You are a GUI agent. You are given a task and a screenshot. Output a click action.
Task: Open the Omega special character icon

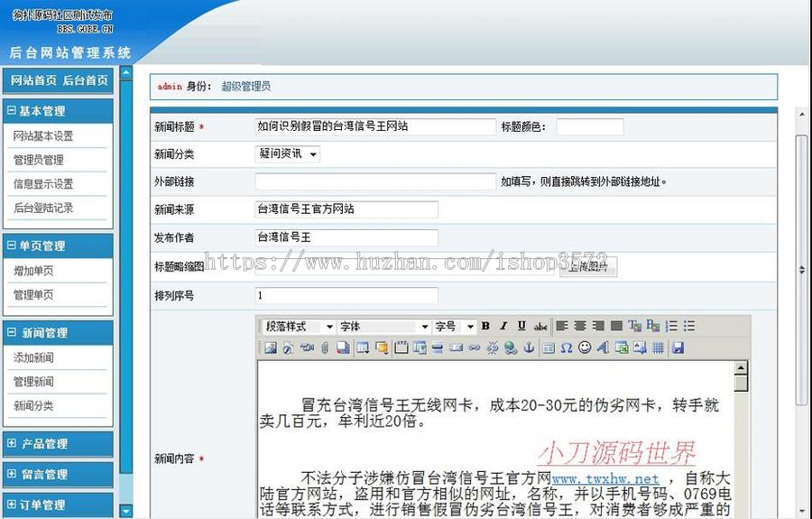[x=567, y=348]
